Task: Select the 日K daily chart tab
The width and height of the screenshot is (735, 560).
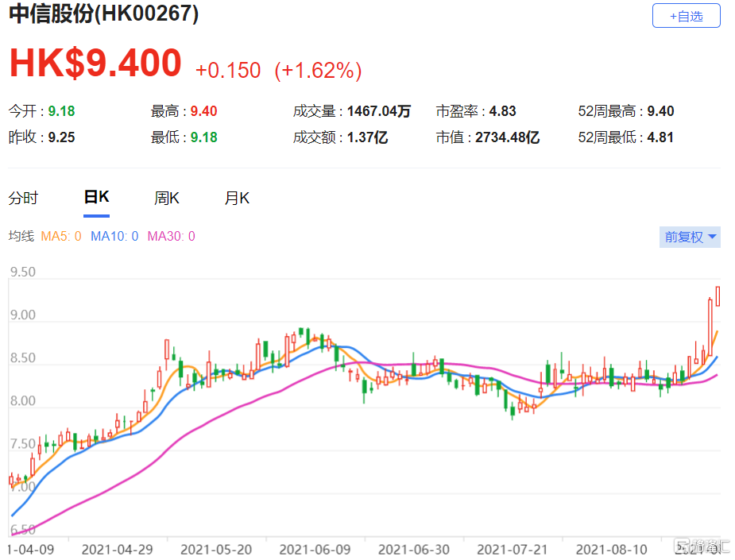Action: [x=97, y=197]
